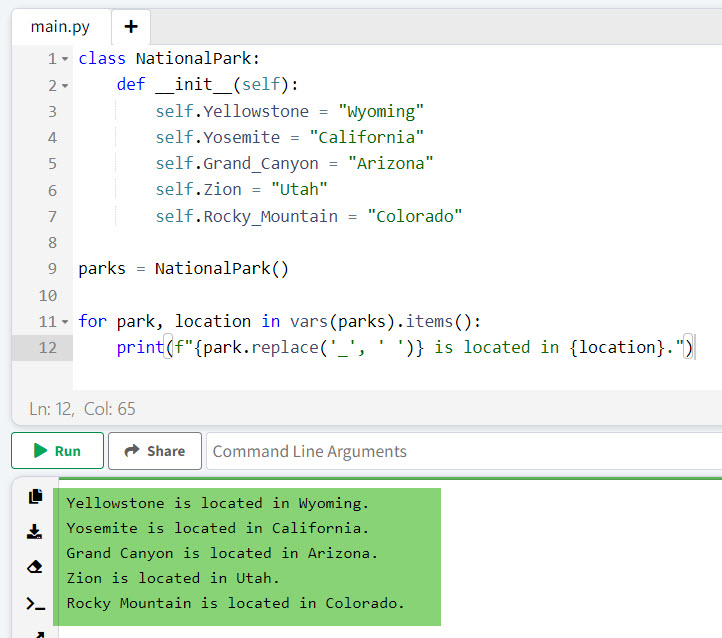The image size is (722, 638).
Task: Click the 'class' keyword on line 1
Action: 102,58
